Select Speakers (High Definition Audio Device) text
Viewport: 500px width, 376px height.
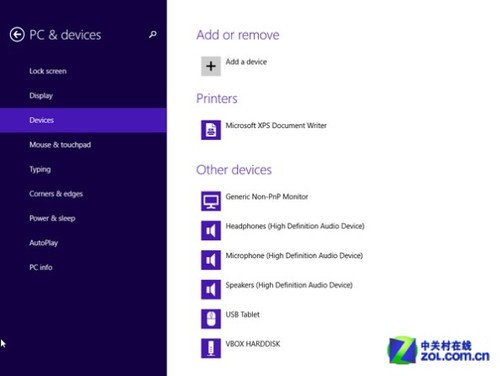[x=289, y=285]
